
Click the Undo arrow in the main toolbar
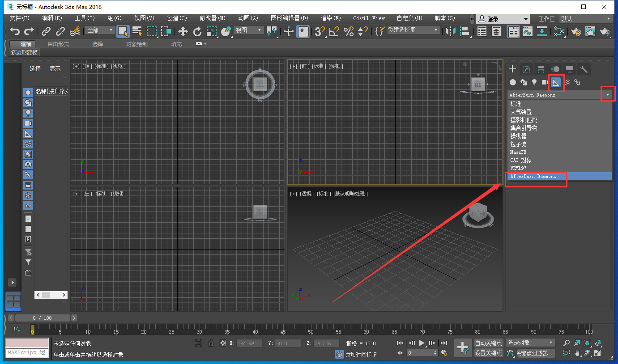click(15, 31)
